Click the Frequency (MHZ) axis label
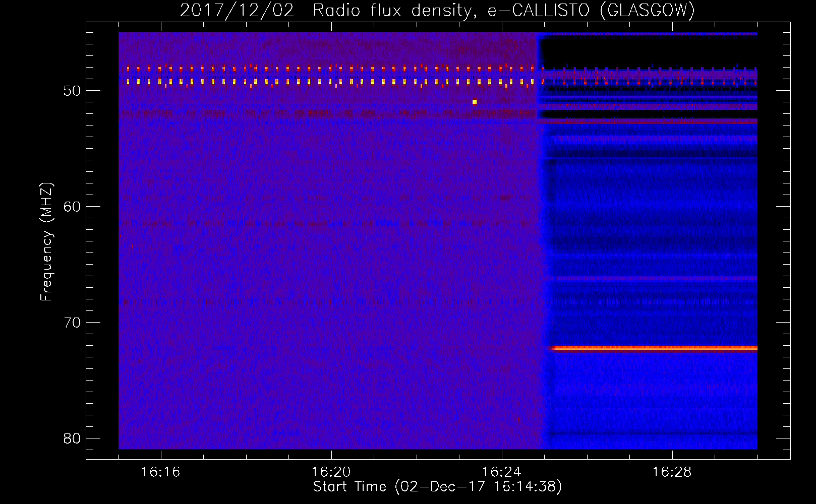This screenshot has width=816, height=504. tap(46, 241)
